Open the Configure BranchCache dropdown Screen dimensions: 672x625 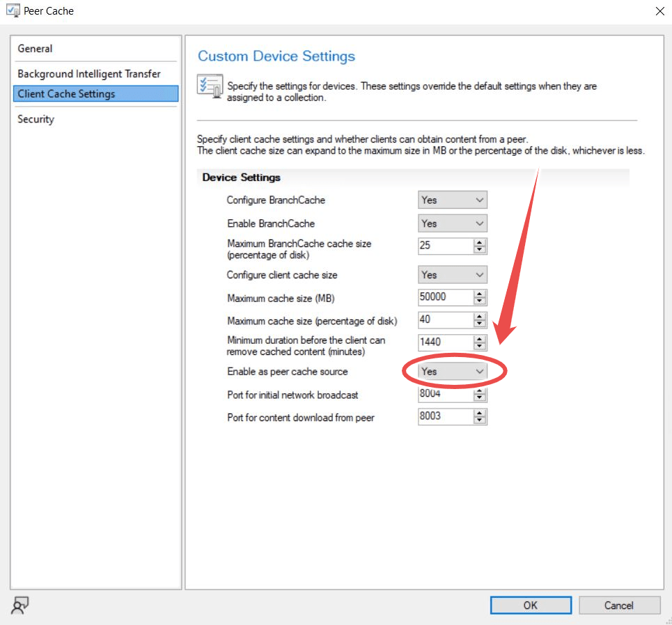click(x=452, y=200)
